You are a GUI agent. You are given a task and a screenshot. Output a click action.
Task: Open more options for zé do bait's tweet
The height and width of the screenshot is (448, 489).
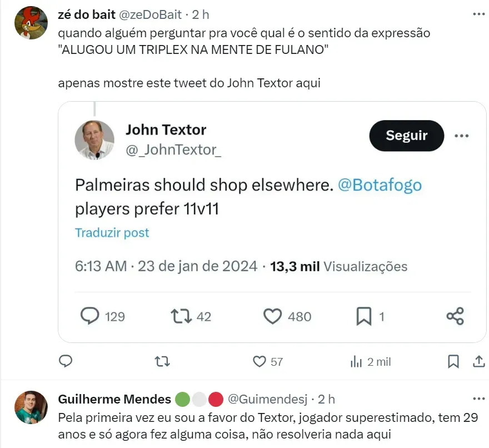(x=477, y=14)
